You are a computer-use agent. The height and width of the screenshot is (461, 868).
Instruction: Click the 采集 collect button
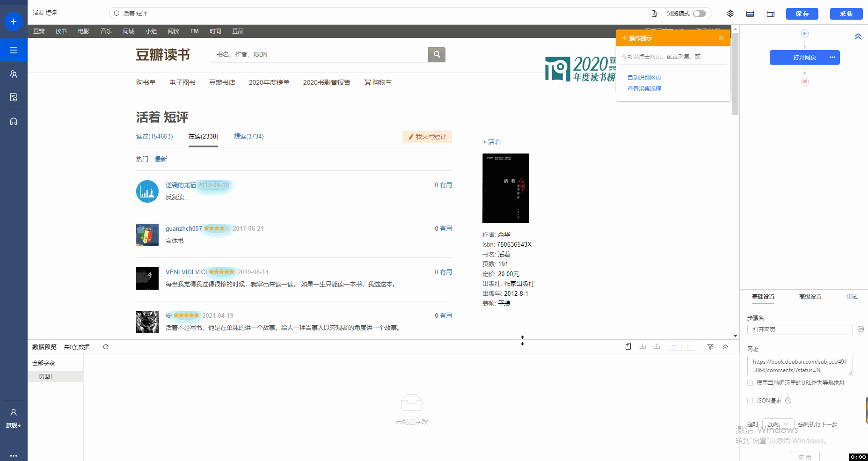(846, 14)
